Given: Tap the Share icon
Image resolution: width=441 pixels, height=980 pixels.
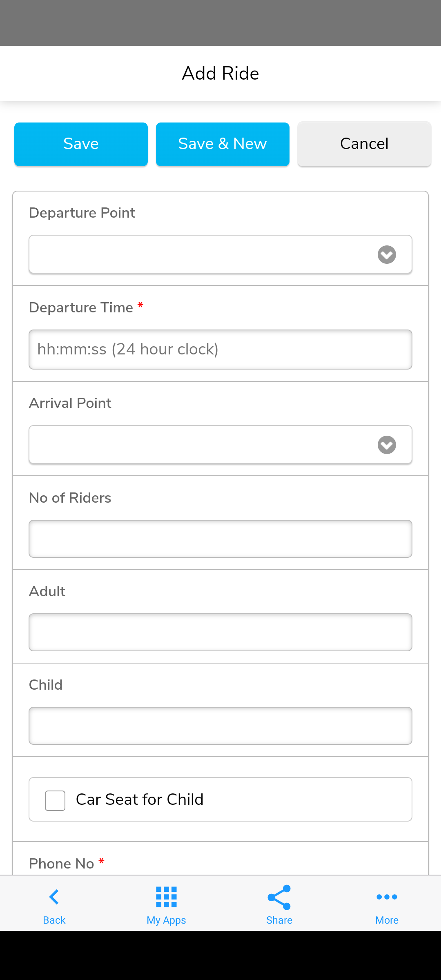Looking at the screenshot, I should point(279,897).
